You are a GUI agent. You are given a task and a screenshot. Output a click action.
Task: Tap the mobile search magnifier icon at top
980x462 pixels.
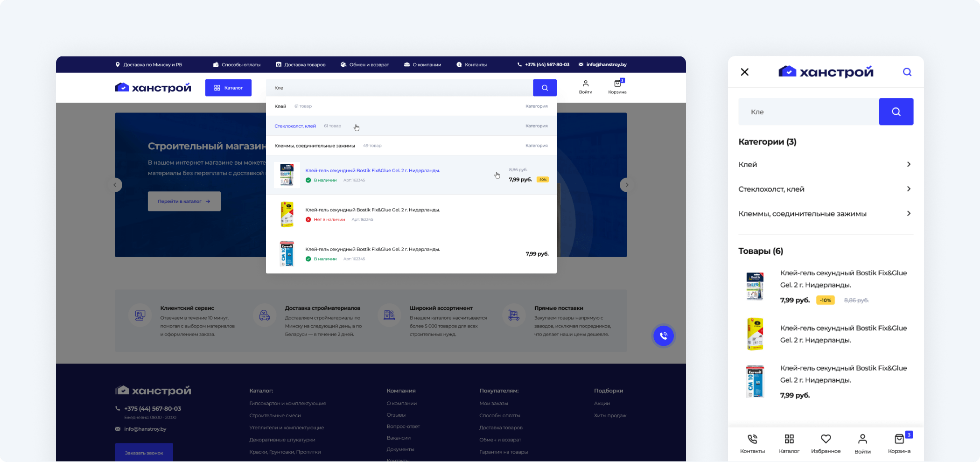[x=907, y=72]
